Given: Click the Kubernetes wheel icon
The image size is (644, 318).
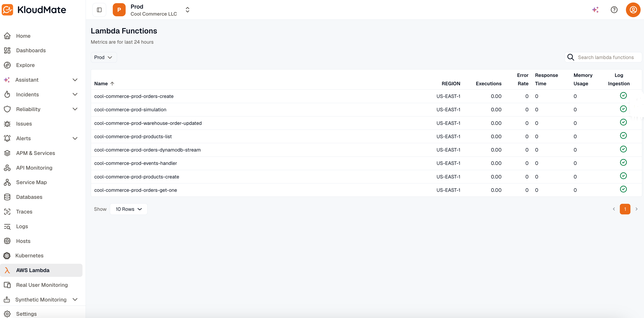Looking at the screenshot, I should [x=7, y=256].
